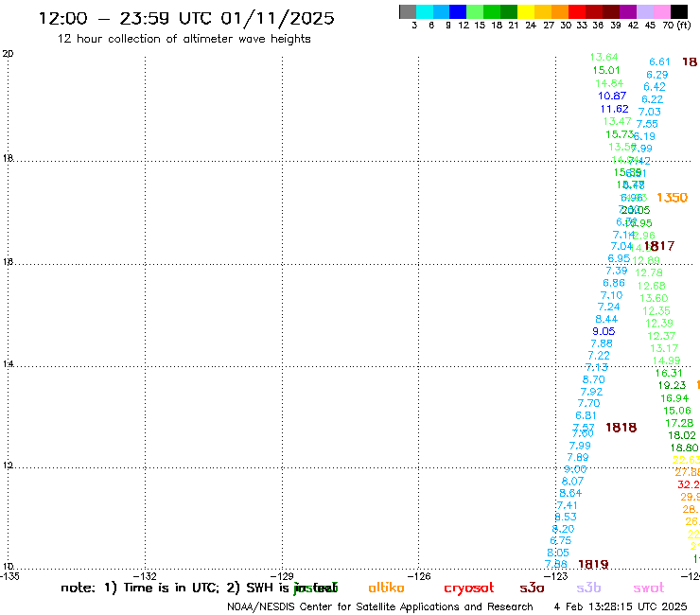Click the wave height value '19.23'
This screenshot has width=700, height=615.
pyautogui.click(x=672, y=385)
